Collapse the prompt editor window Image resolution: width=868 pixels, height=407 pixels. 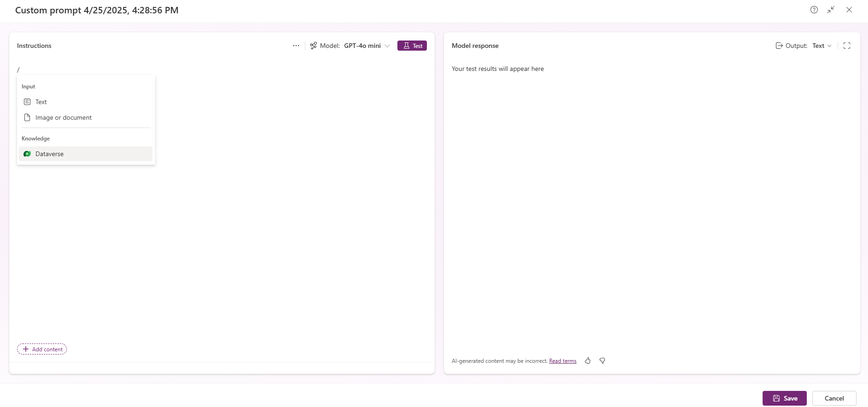(x=831, y=10)
